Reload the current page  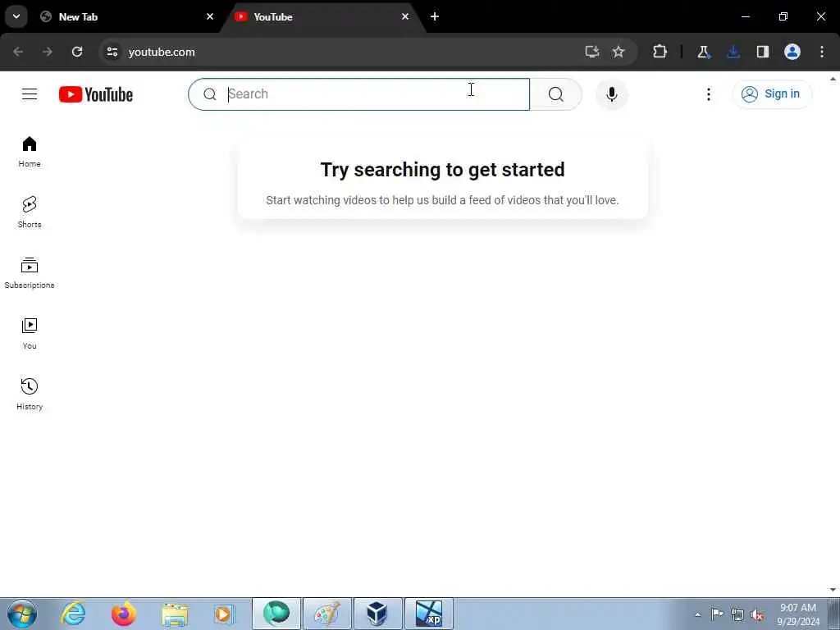[77, 52]
